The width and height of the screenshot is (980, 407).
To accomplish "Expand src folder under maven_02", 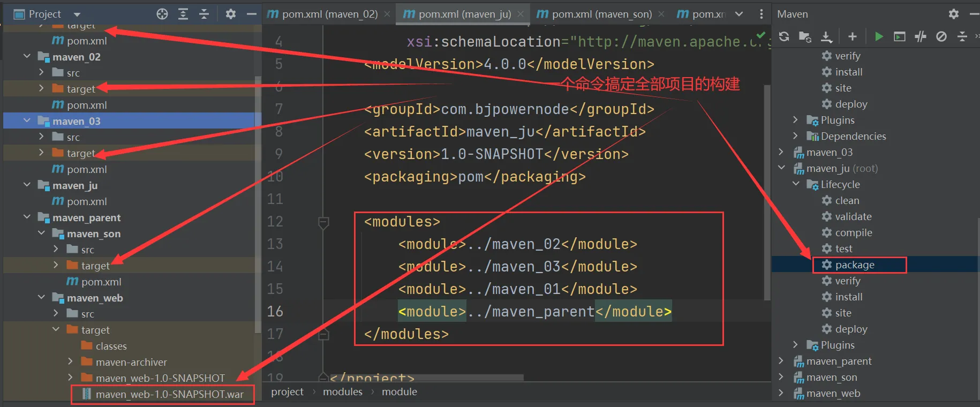I will click(x=41, y=72).
